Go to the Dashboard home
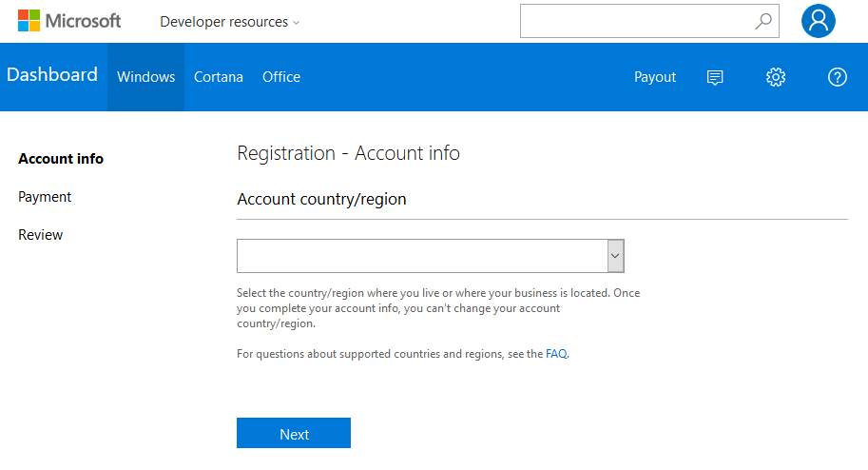Viewport: 868px width, 470px height. pos(52,75)
